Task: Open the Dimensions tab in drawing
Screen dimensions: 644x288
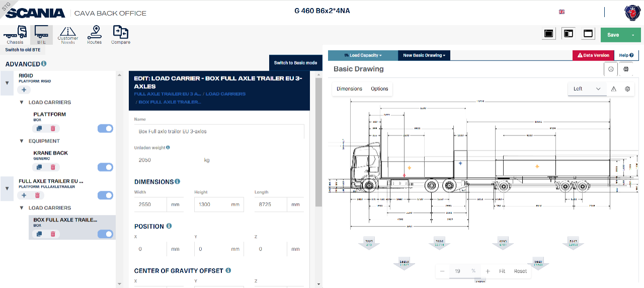Action: point(349,89)
